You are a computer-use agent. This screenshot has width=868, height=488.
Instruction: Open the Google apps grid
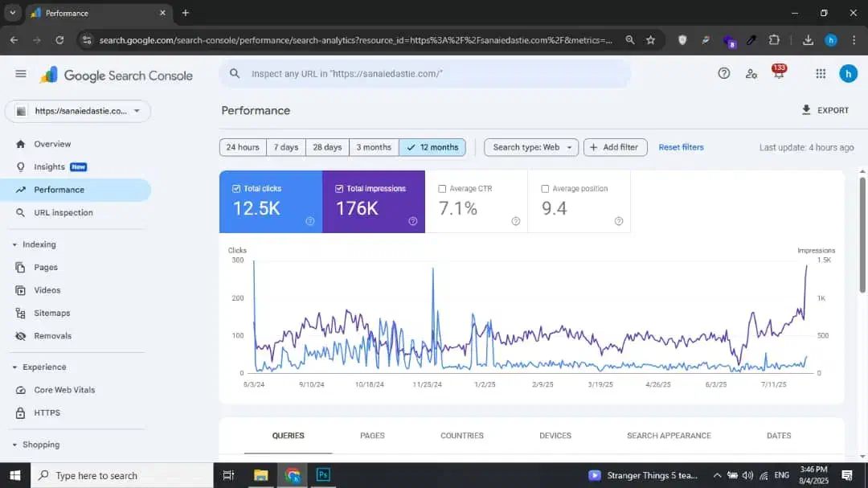tap(821, 73)
